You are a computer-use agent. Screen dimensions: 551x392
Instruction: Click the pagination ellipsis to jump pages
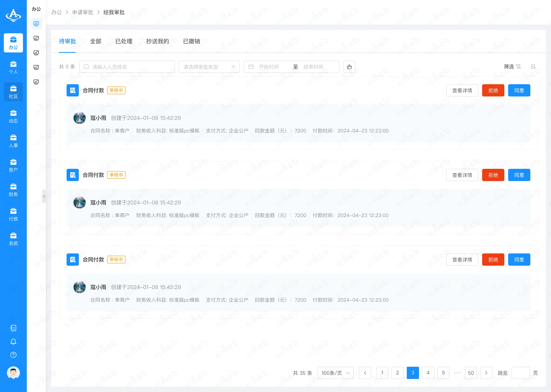coord(457,373)
